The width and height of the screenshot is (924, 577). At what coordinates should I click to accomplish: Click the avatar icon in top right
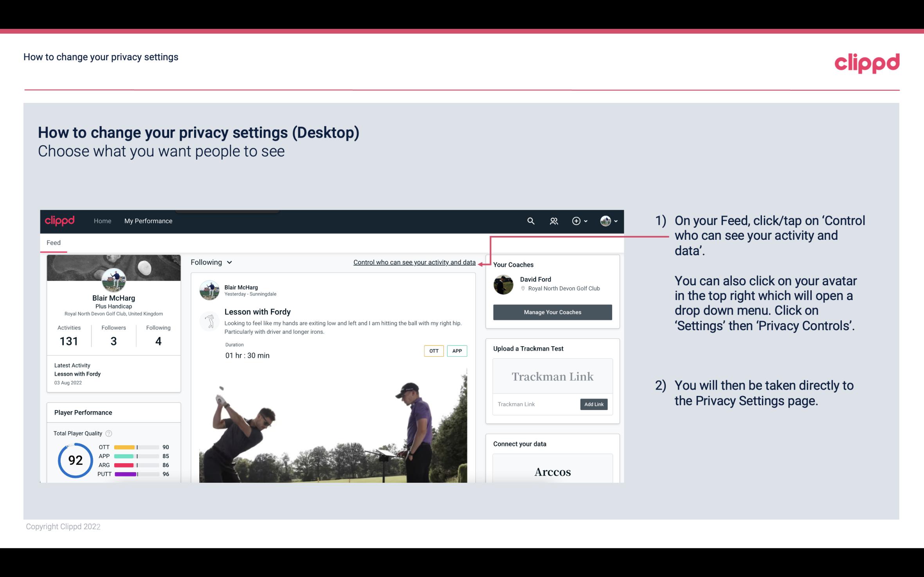(605, 221)
